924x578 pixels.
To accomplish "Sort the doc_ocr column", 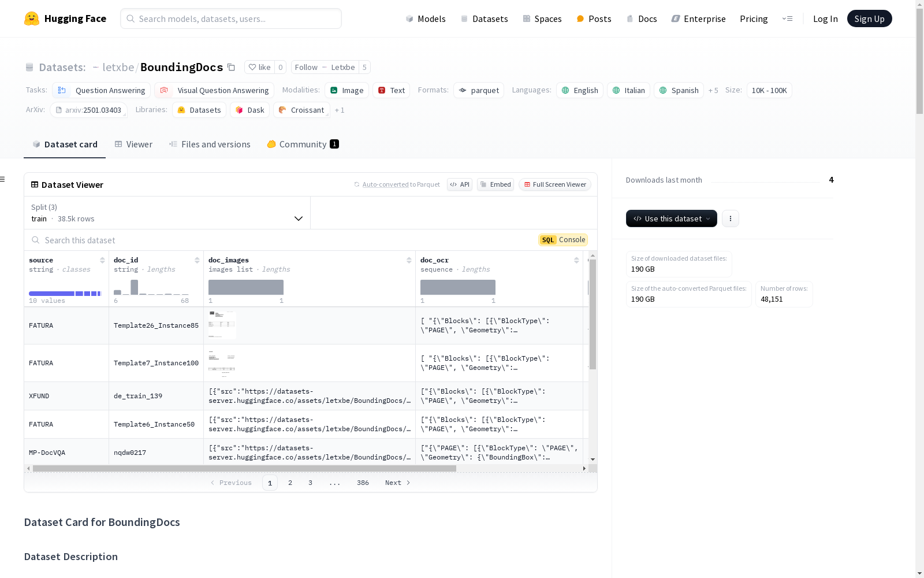I will pyautogui.click(x=576, y=260).
